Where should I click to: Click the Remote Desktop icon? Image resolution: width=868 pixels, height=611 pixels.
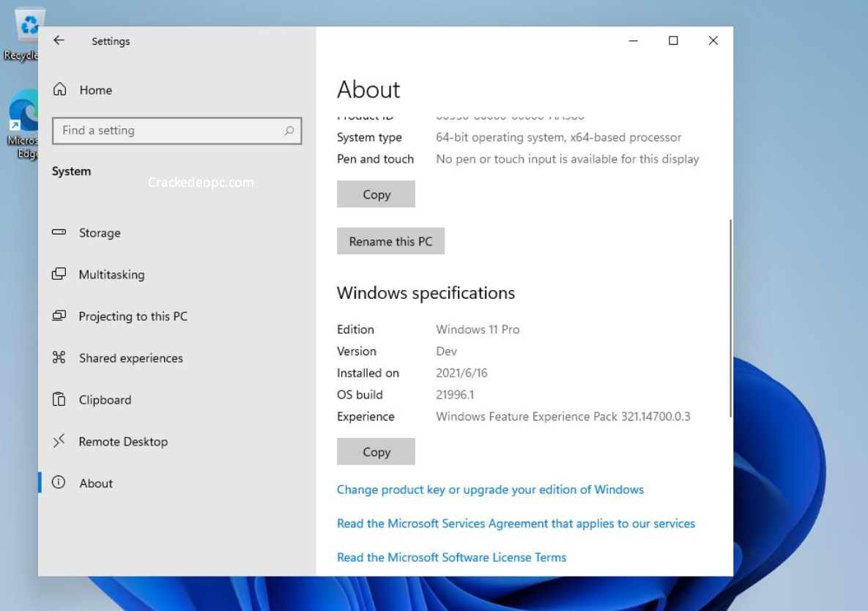59,440
